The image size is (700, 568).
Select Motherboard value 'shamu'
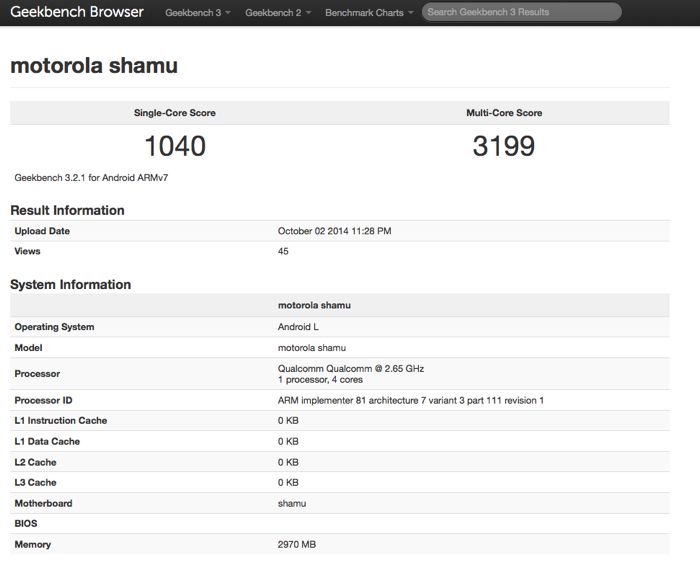292,503
